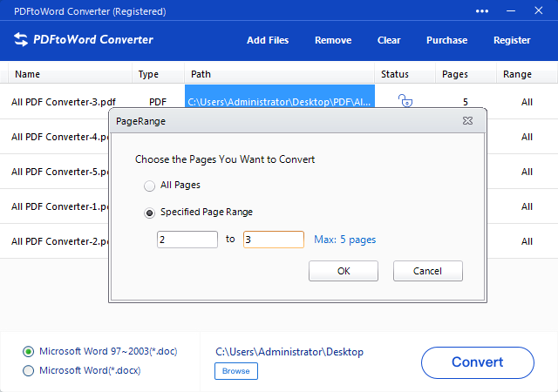Choose Microsoft Word 97~2003(*.doc) output format
Image resolution: width=558 pixels, height=392 pixels.
pyautogui.click(x=28, y=351)
